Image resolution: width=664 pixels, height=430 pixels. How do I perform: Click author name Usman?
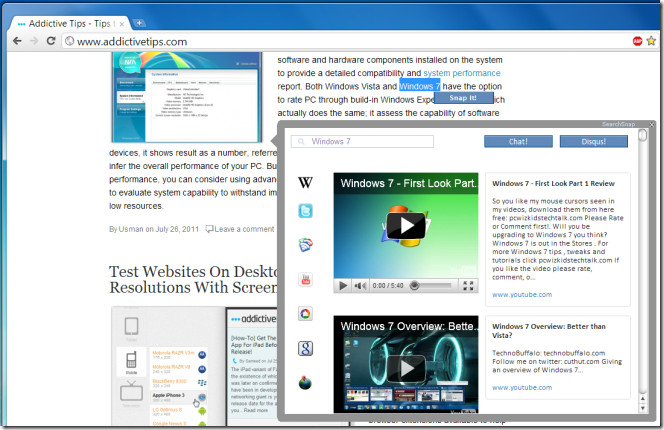coord(131,229)
